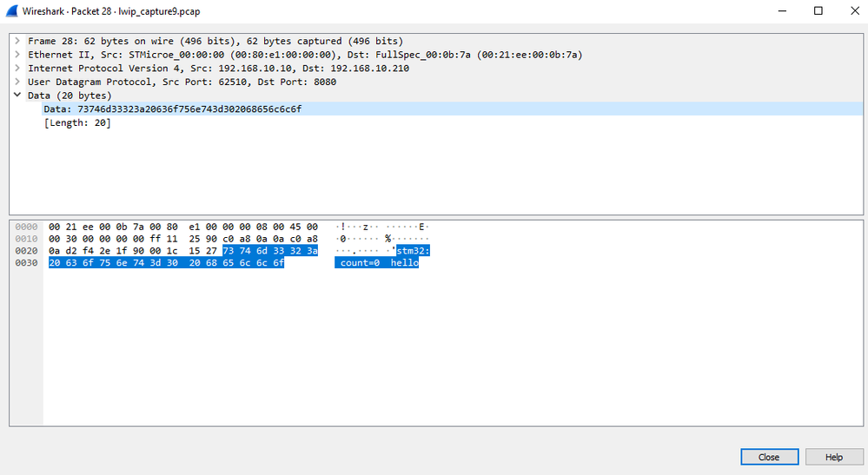This screenshot has width=868, height=475.
Task: Minimize the packet window
Action: (x=782, y=11)
